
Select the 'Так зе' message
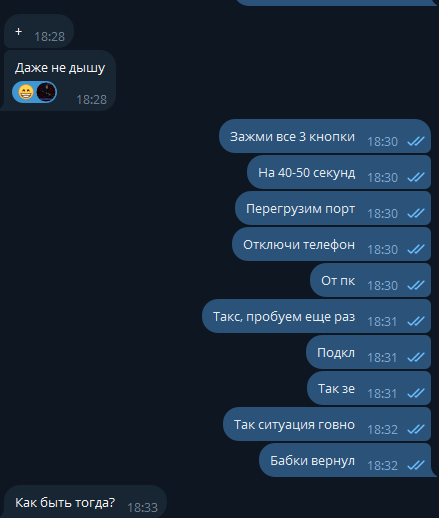point(369,388)
